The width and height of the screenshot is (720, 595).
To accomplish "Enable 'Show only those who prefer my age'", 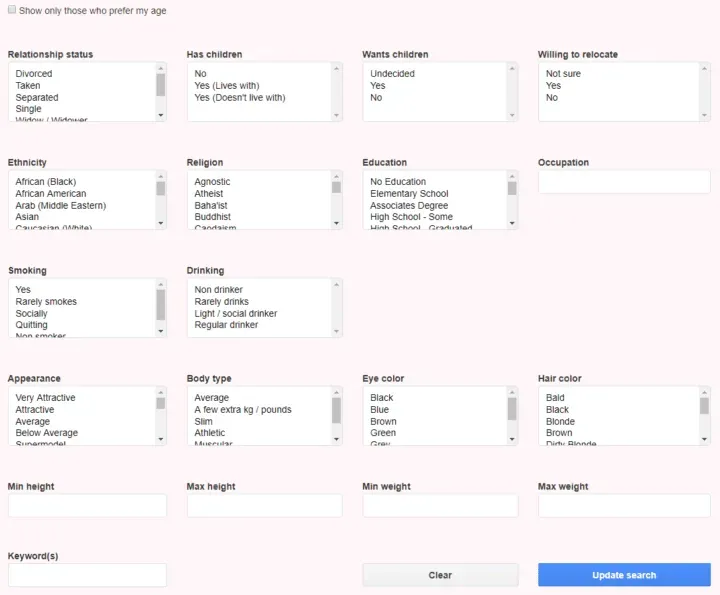I will [x=12, y=10].
